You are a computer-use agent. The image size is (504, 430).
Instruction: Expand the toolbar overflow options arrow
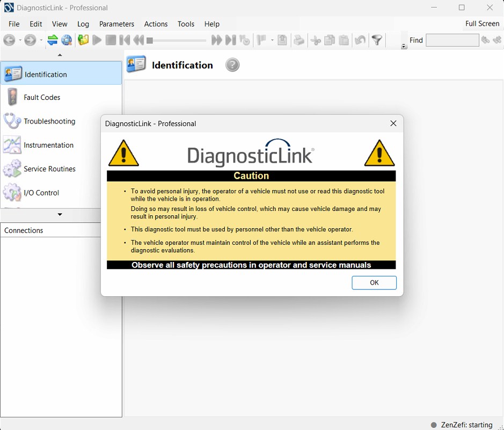[x=404, y=47]
